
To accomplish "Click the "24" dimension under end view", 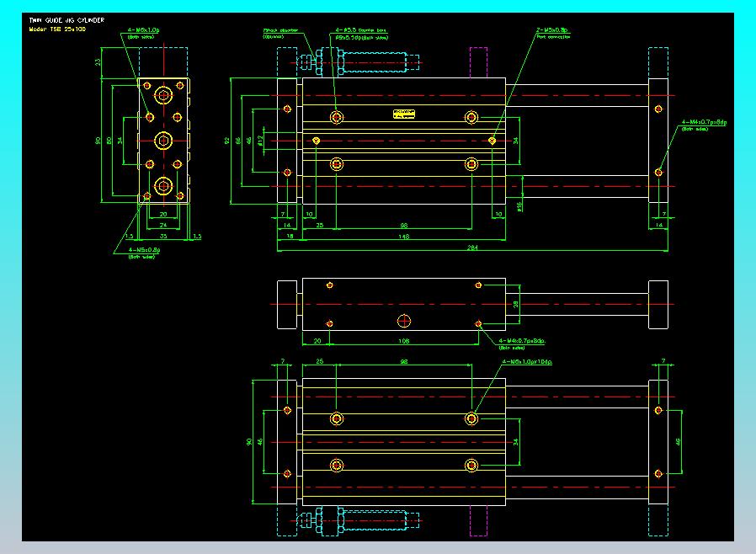I will point(163,225).
